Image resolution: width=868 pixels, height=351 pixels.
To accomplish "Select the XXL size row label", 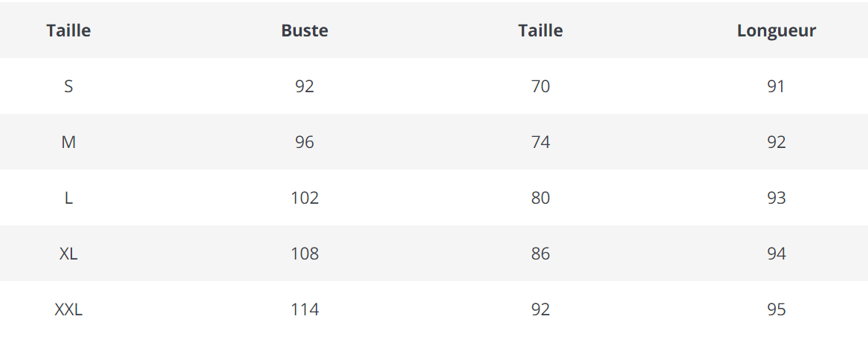I will [x=68, y=309].
